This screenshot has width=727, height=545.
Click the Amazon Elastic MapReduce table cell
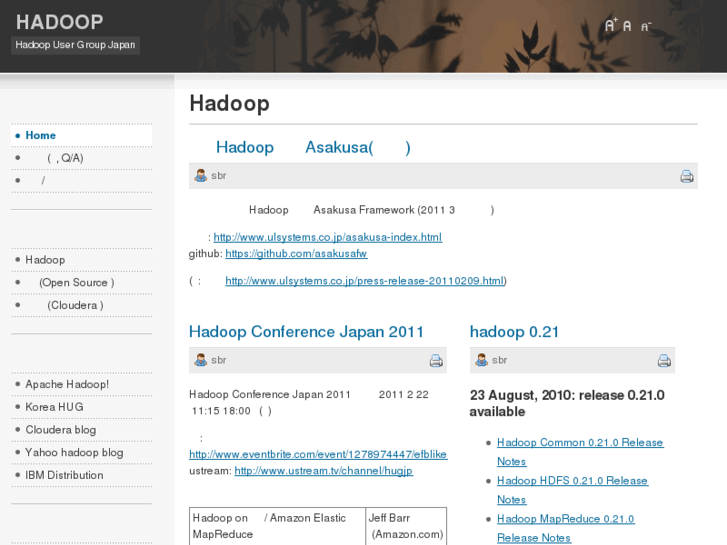pos(277,526)
